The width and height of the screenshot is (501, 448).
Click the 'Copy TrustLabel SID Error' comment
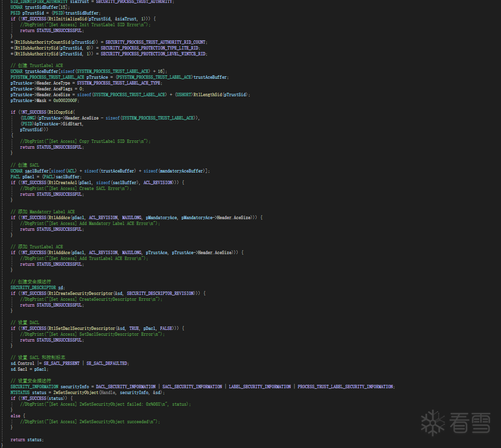pyautogui.click(x=86, y=141)
